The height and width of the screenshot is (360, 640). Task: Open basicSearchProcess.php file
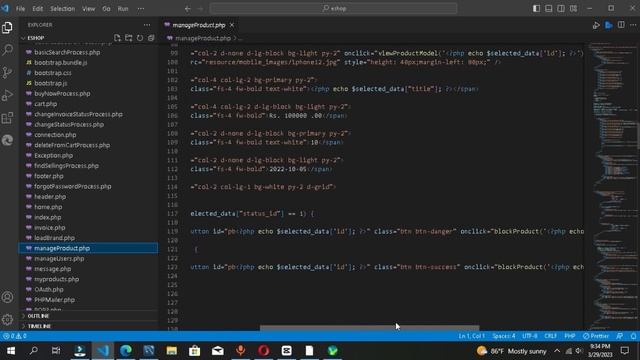pyautogui.click(x=67, y=52)
